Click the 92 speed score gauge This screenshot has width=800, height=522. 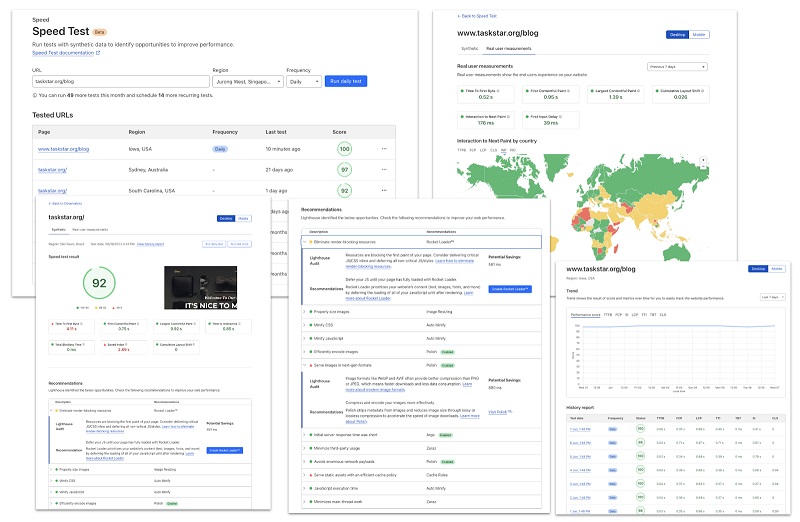pyautogui.click(x=99, y=283)
